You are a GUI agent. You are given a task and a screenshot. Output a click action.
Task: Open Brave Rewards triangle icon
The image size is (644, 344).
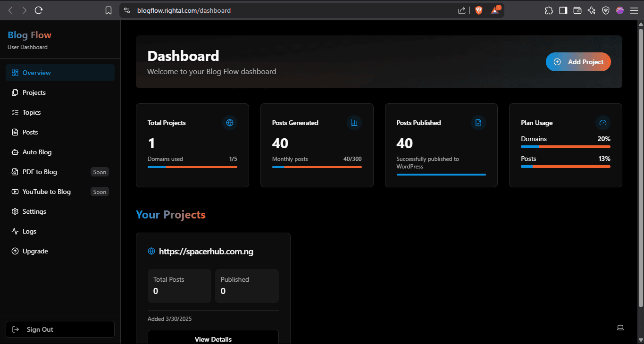(495, 10)
